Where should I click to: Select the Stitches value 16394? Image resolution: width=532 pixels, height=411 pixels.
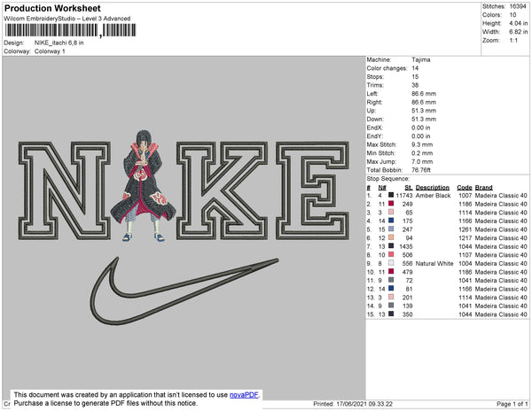point(518,6)
